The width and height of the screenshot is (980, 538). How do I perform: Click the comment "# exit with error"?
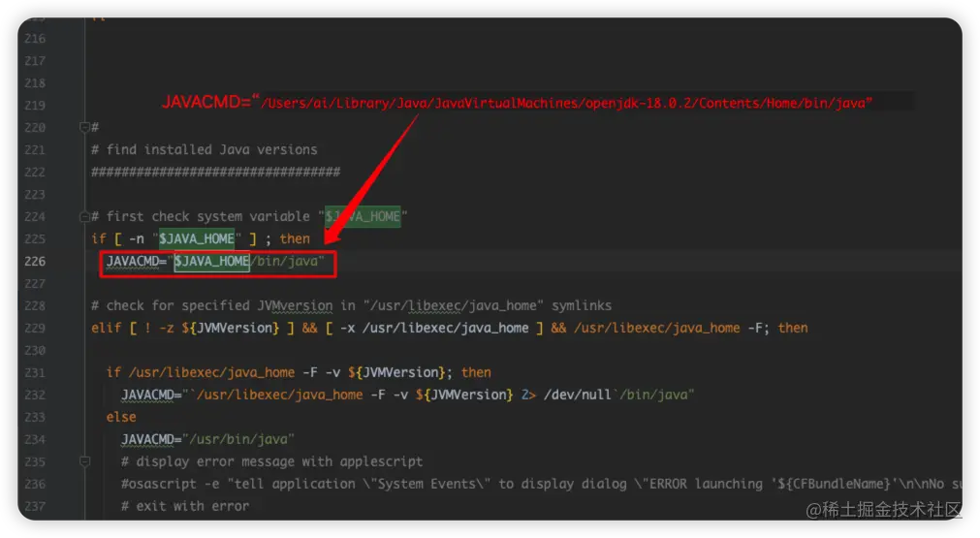(185, 506)
